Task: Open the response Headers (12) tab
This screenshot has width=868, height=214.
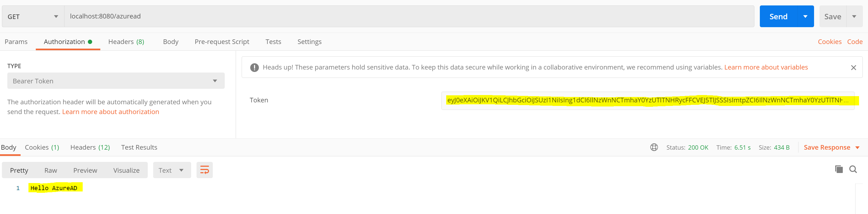Action: (x=90, y=147)
